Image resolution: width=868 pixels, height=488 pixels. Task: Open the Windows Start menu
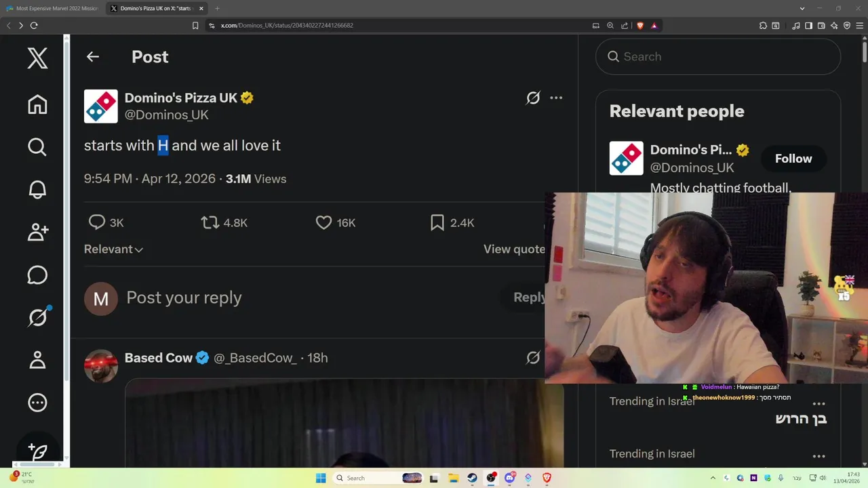point(321,478)
